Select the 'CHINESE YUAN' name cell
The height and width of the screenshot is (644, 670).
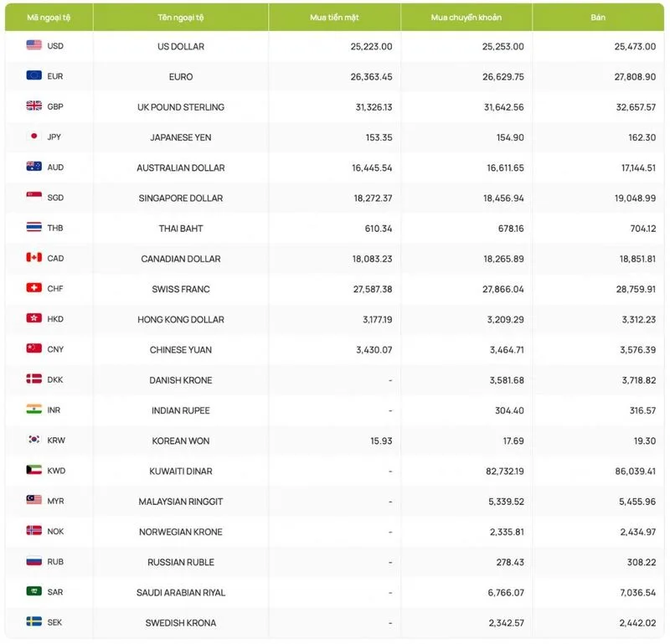pos(181,350)
